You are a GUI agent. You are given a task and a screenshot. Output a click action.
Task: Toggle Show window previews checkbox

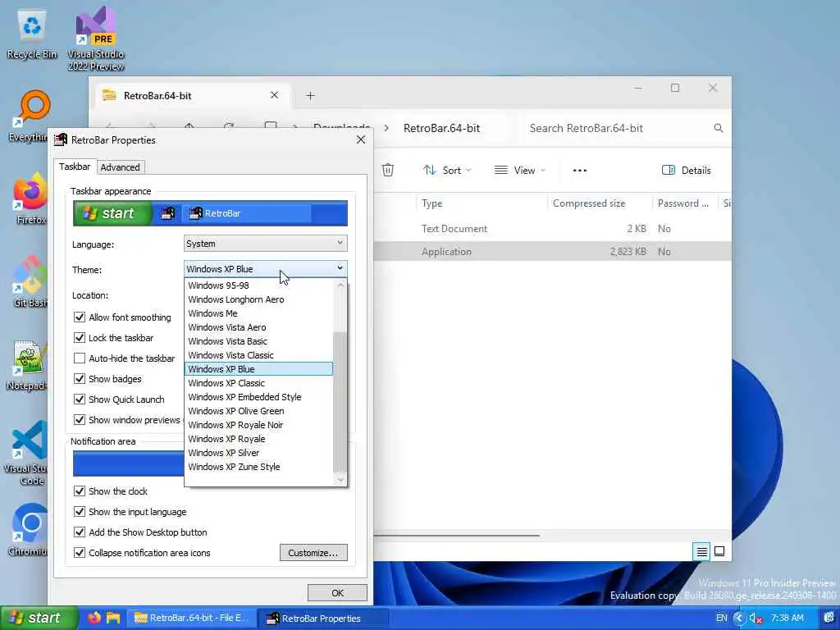[x=80, y=419]
